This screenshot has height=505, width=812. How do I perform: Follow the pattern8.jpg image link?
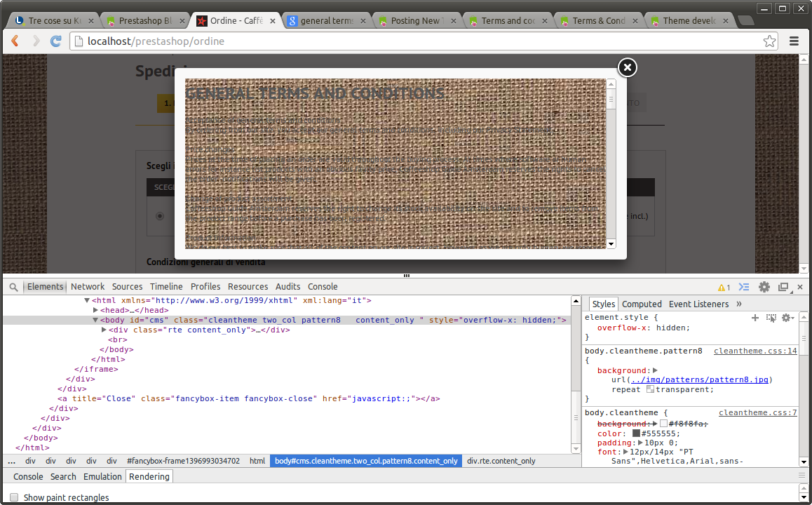(x=700, y=379)
